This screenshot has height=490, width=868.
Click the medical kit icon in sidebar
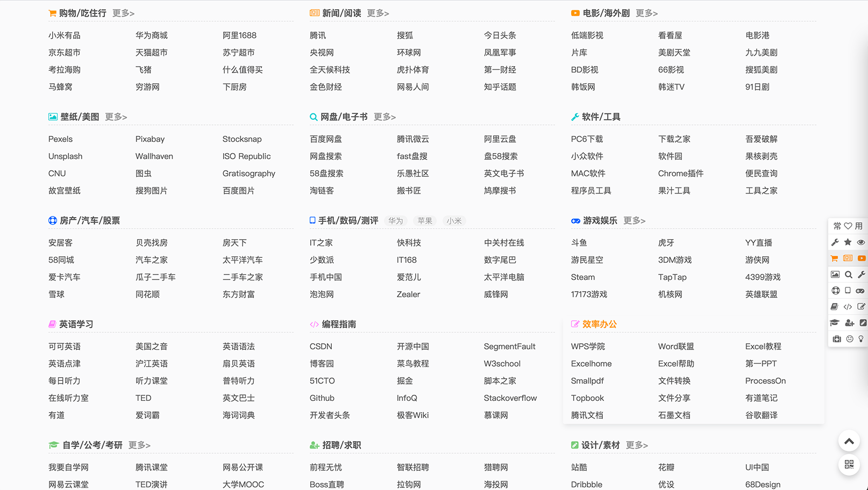click(837, 339)
